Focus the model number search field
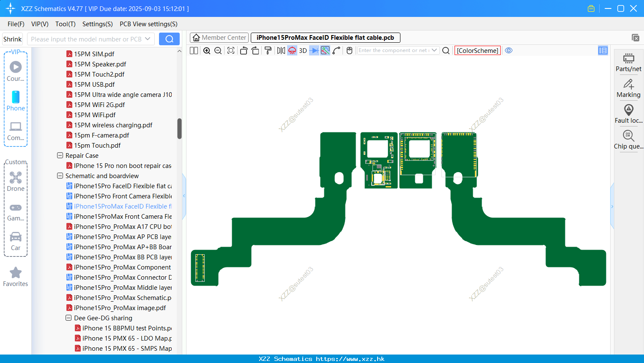This screenshot has height=363, width=644. point(86,39)
